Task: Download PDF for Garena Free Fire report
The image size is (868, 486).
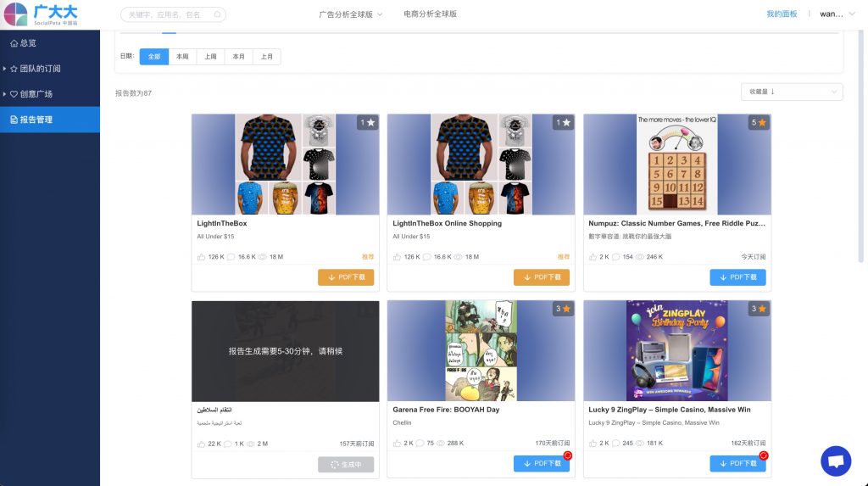Action: (542, 463)
